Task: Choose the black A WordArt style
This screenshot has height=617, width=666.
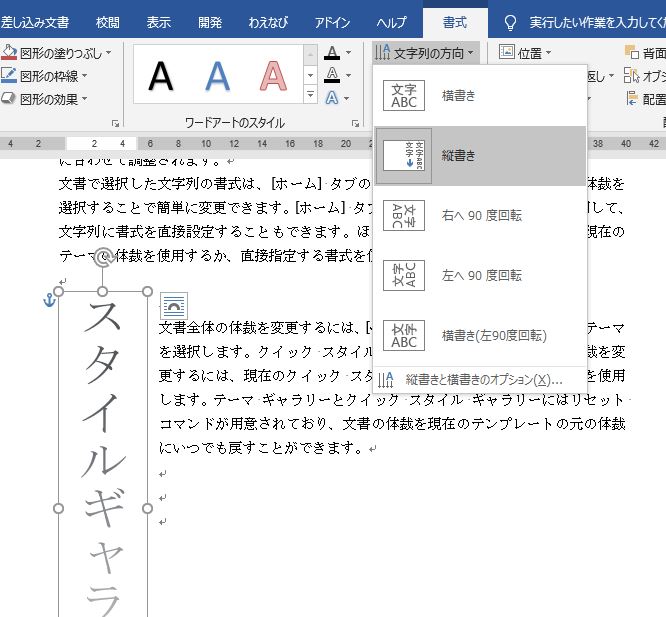Action: (161, 76)
